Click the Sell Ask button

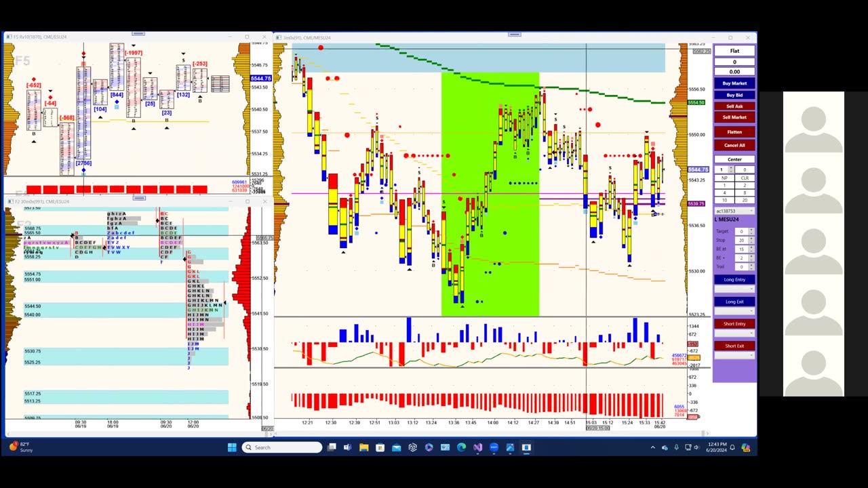(x=734, y=106)
